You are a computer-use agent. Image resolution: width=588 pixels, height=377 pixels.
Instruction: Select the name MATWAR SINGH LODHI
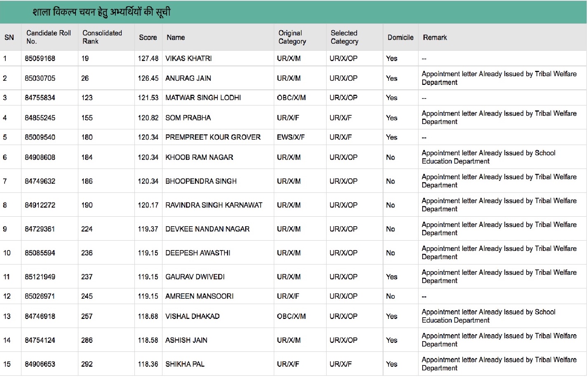(203, 98)
